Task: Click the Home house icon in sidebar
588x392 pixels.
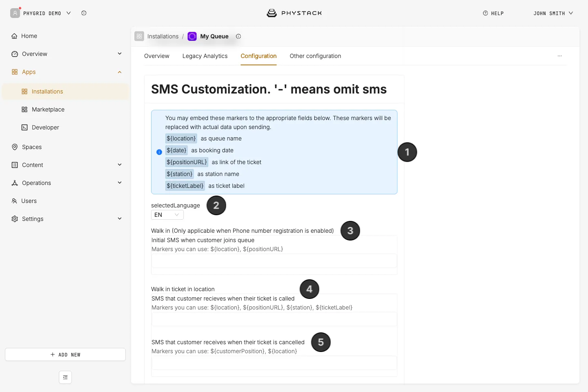Action: [x=15, y=36]
